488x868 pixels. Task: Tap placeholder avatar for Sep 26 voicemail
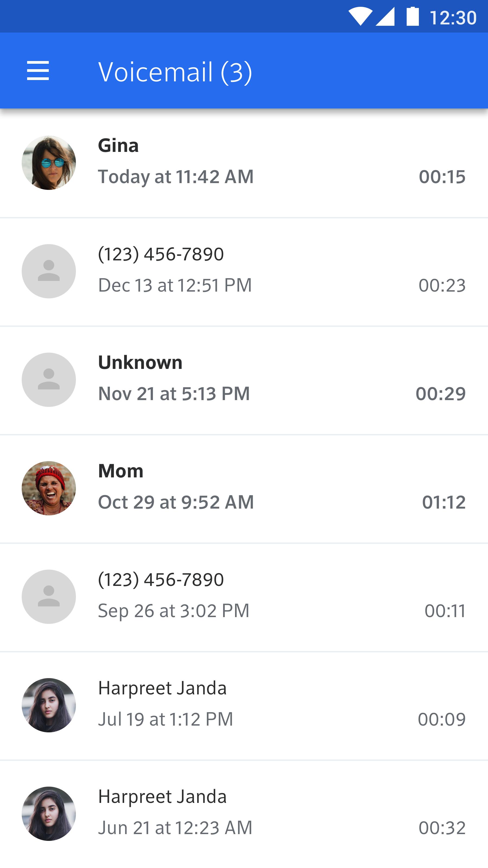49,597
